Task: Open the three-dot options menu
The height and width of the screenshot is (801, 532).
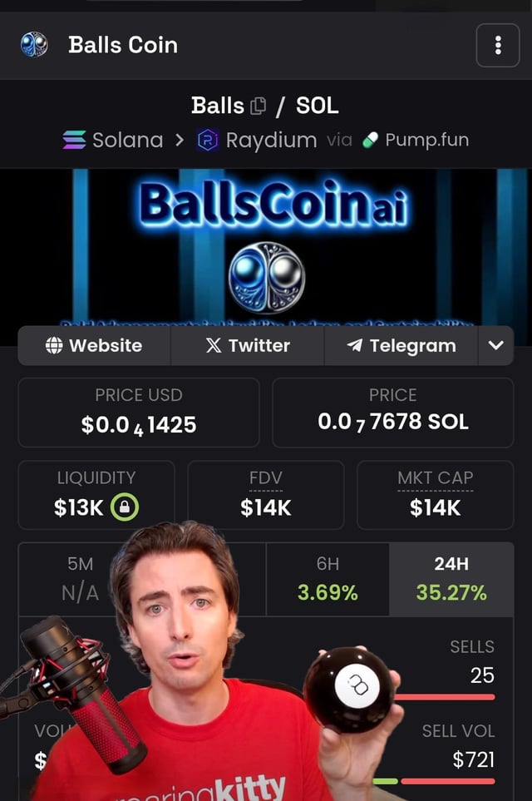Action: (x=498, y=45)
